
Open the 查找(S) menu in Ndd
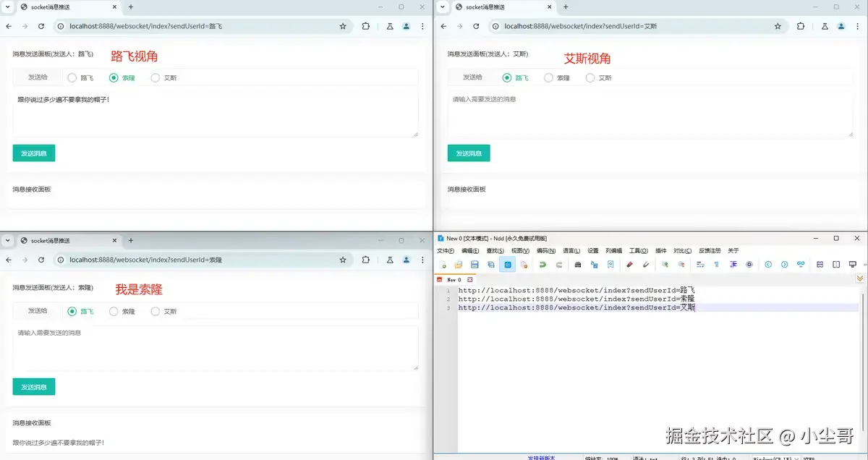pos(495,250)
